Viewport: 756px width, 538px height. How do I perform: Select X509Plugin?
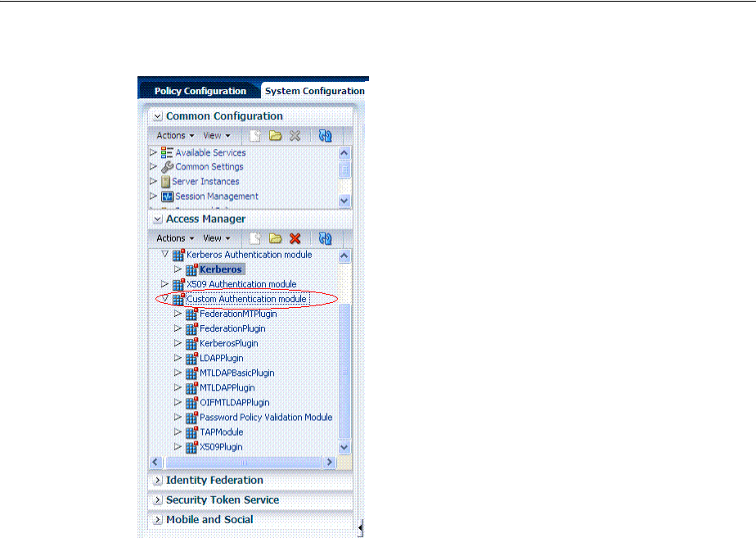221,447
